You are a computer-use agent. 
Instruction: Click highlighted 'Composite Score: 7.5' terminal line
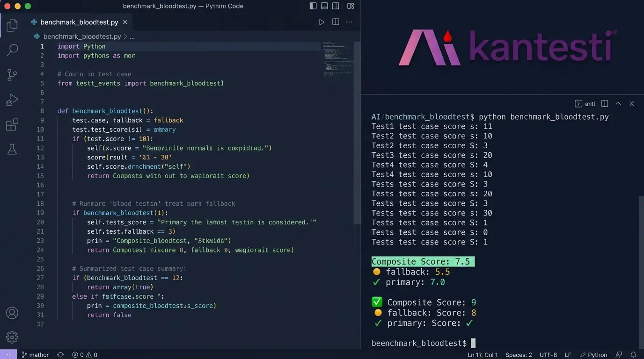click(423, 262)
